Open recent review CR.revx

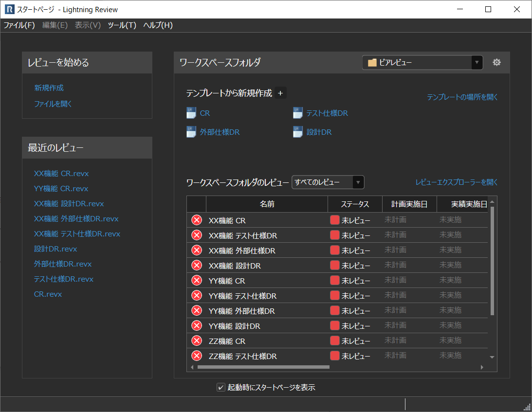[48, 294]
